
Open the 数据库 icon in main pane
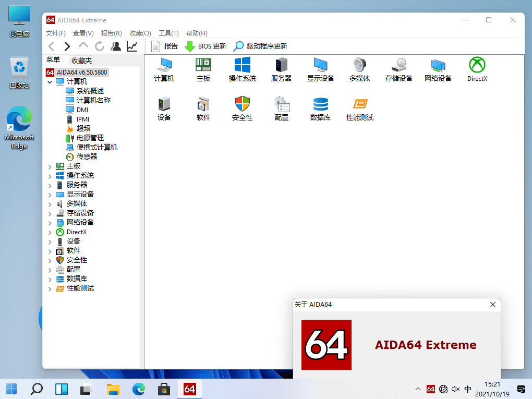coord(321,108)
